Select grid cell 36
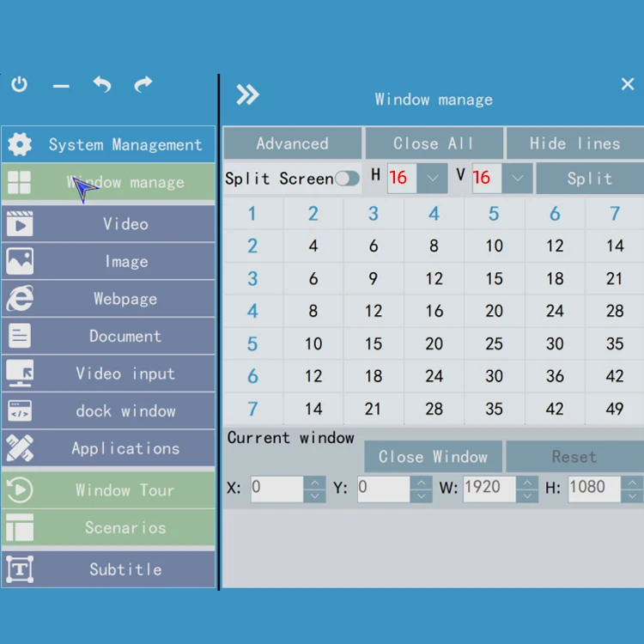This screenshot has height=644, width=644. click(x=555, y=376)
